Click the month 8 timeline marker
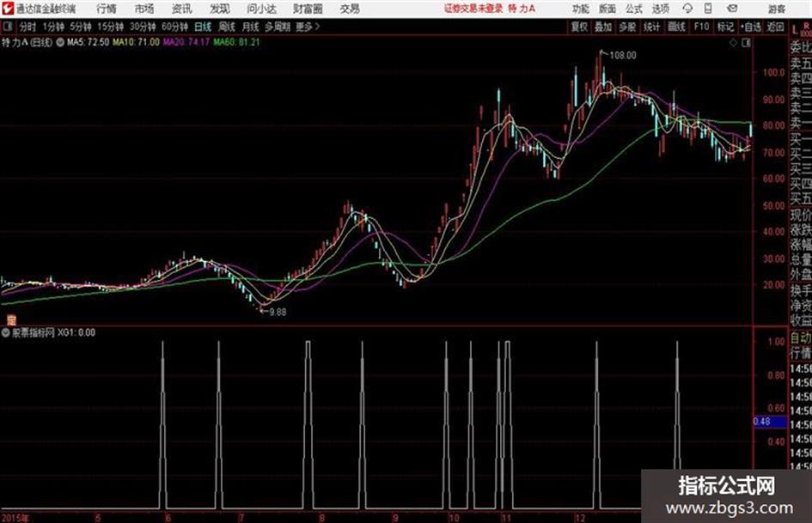Image resolution: width=812 pixels, height=523 pixels. pyautogui.click(x=321, y=518)
